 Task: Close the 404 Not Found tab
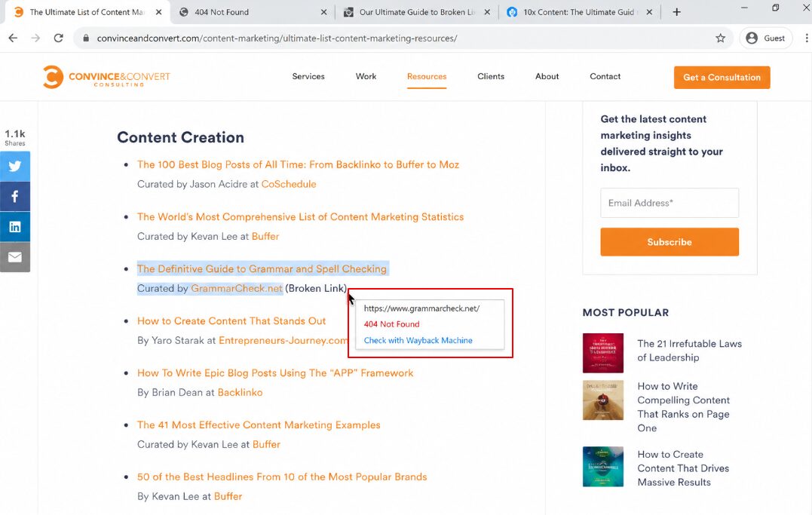pos(323,12)
